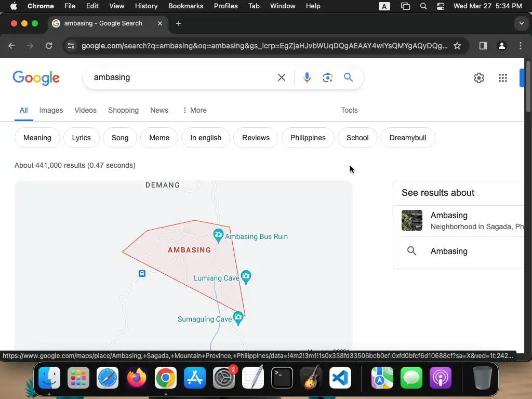Filter results by Lyrics chip
The height and width of the screenshot is (399, 532).
tap(82, 138)
